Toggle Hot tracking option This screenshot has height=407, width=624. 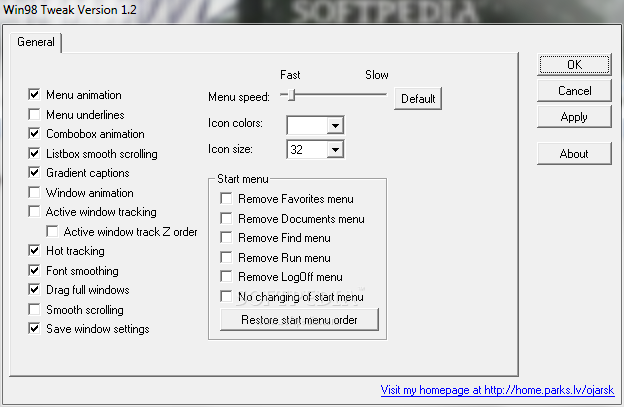click(34, 251)
